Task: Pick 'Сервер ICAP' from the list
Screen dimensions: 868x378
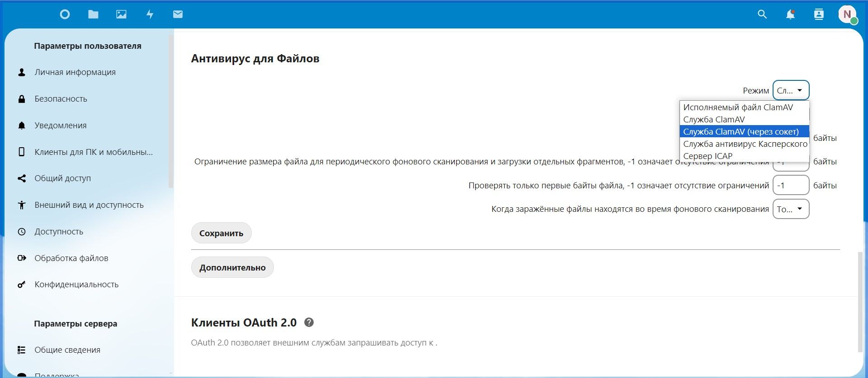Action: pos(708,156)
